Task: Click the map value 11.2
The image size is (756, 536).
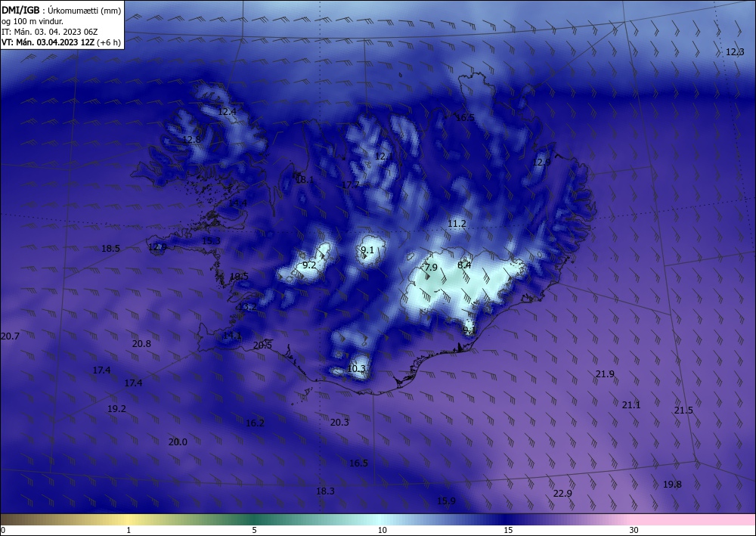Action: pyautogui.click(x=457, y=224)
